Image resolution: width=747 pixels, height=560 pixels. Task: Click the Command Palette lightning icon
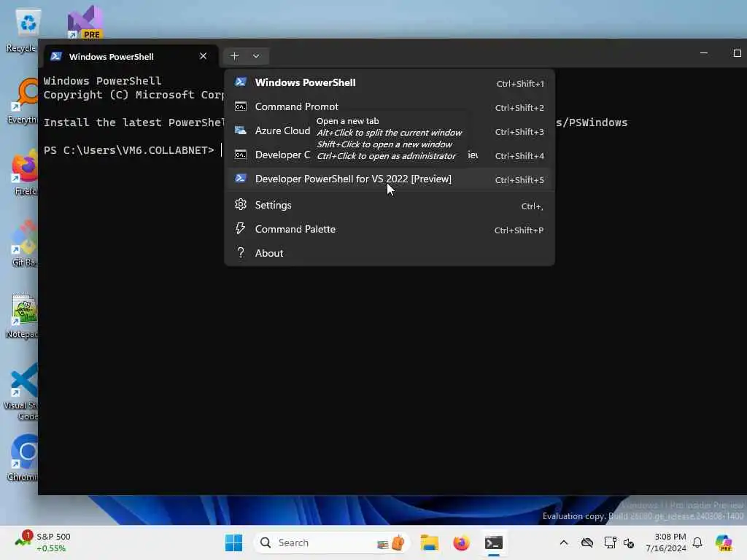241,229
